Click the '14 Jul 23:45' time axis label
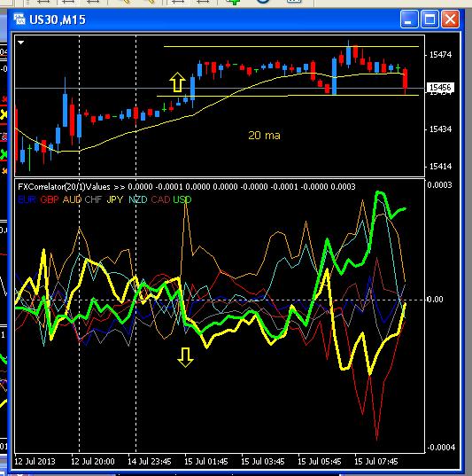This screenshot has width=472, height=476. click(x=150, y=462)
